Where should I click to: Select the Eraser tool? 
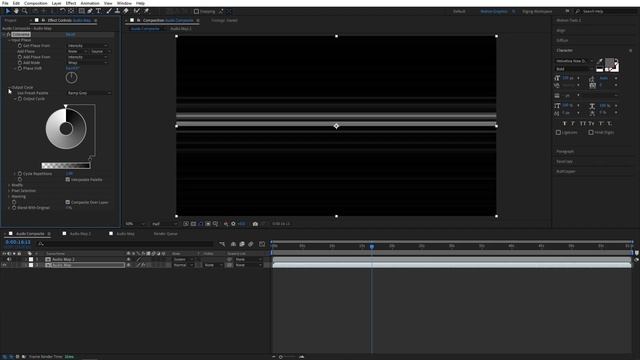click(126, 11)
